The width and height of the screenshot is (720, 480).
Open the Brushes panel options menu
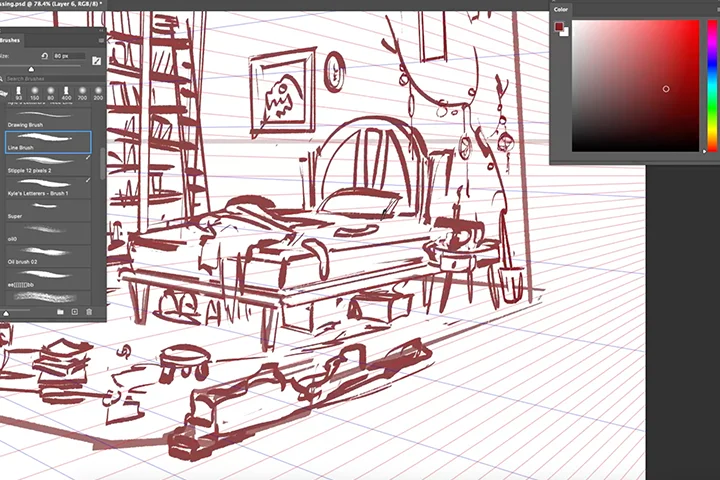tap(101, 40)
